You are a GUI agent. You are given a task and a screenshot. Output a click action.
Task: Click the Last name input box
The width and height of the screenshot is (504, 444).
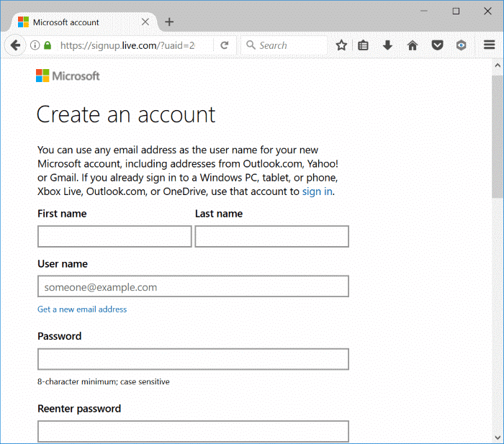[x=272, y=236]
